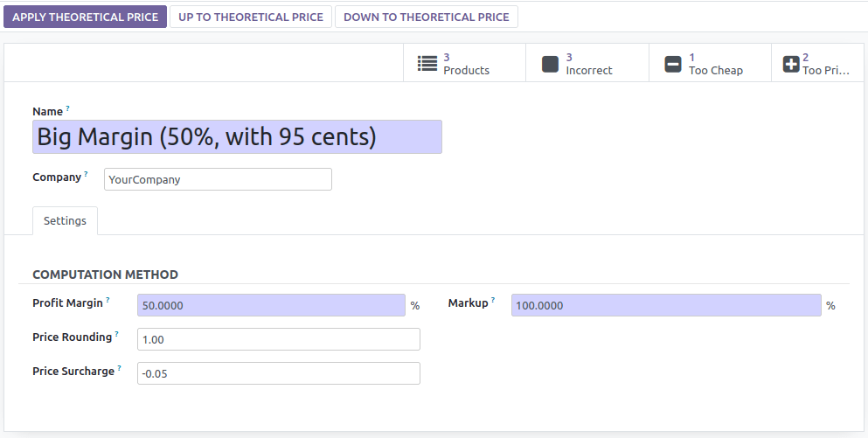Click the Incorrect square icon
Image resolution: width=868 pixels, height=438 pixels.
coord(550,64)
